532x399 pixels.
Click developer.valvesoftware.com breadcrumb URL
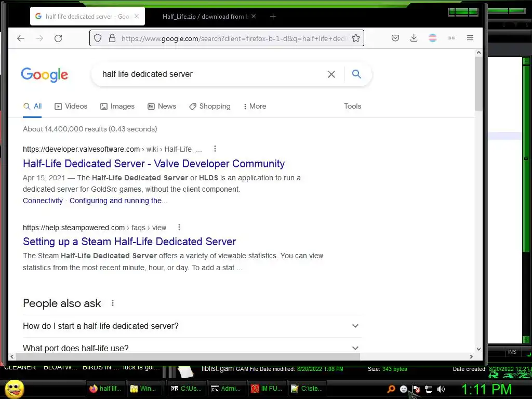81,149
